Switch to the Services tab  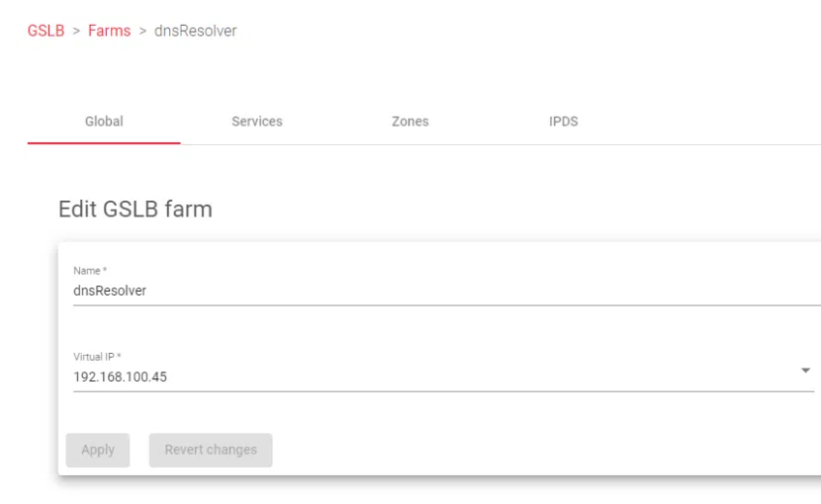[x=257, y=122]
